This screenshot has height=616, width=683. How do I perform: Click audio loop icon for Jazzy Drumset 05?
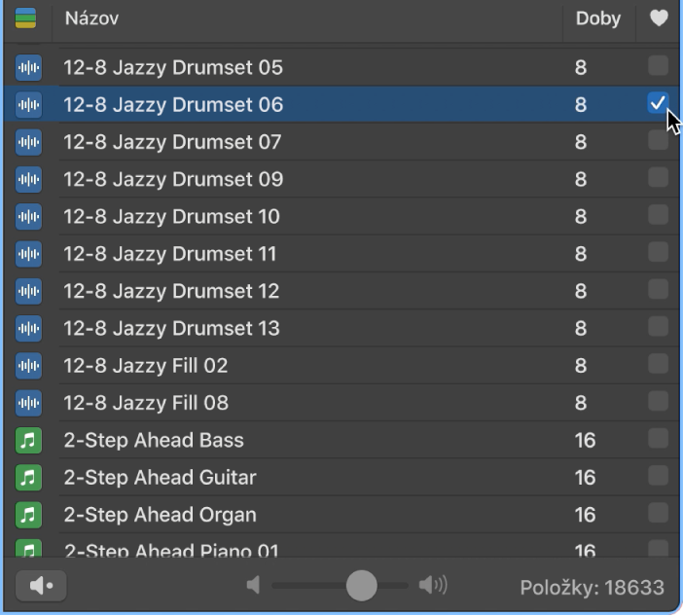point(29,67)
